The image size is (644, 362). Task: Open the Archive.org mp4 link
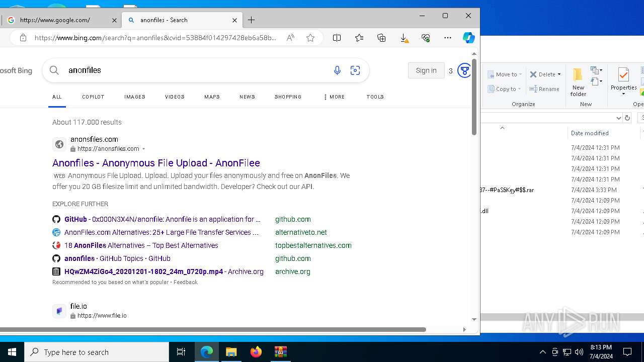(x=164, y=271)
